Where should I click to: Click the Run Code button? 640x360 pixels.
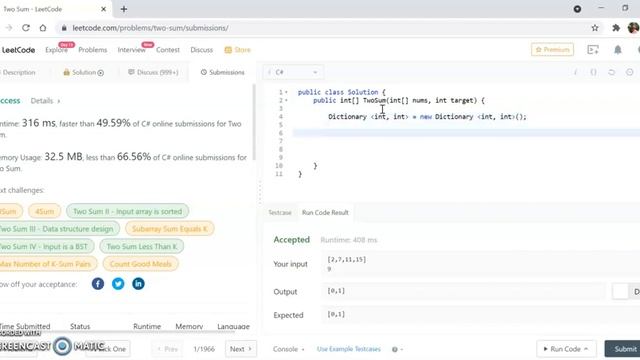click(x=566, y=349)
